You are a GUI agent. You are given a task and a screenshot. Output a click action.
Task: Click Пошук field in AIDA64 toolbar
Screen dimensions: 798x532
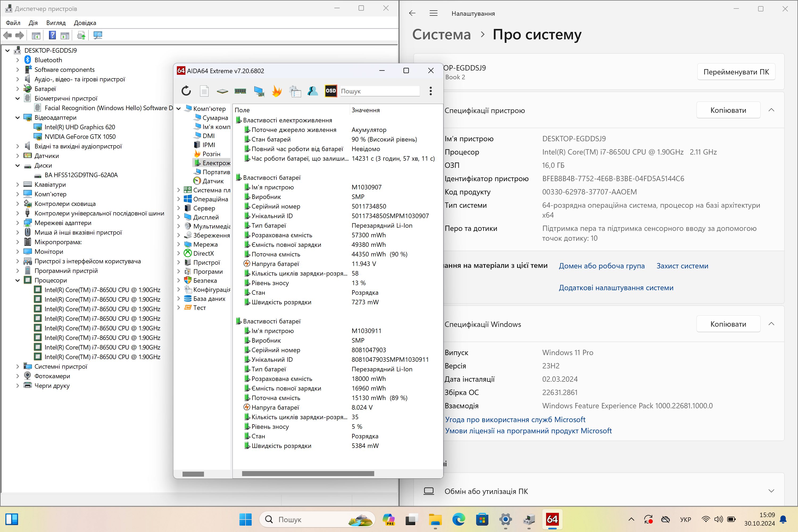tap(380, 91)
